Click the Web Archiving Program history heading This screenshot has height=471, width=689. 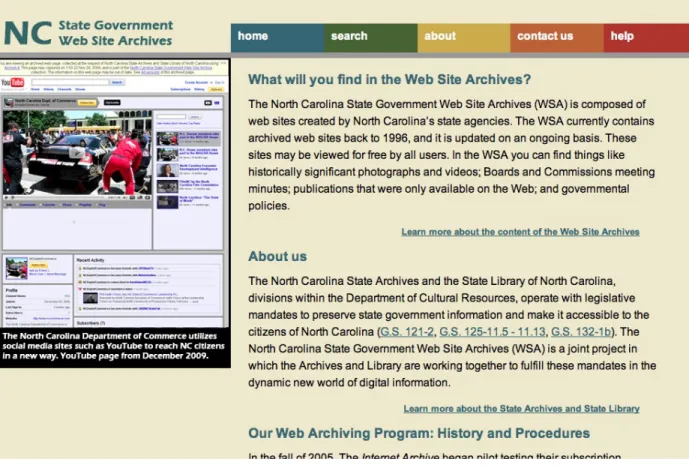point(419,433)
